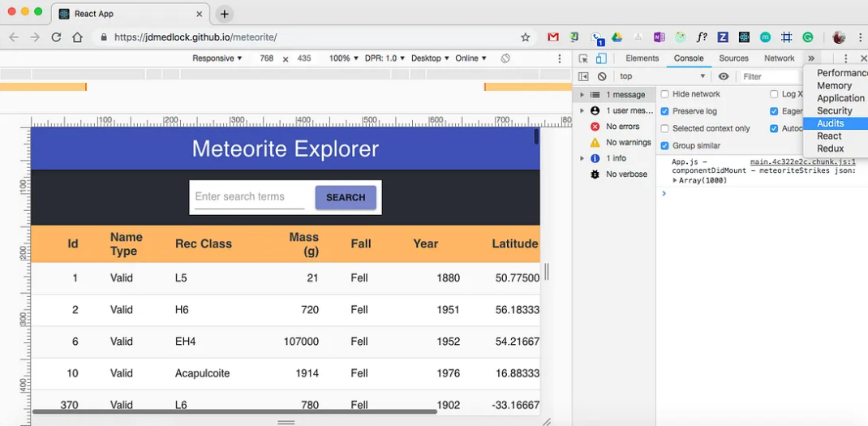This screenshot has height=426, width=868.
Task: Select Redux from the overflow menu
Action: click(835, 148)
